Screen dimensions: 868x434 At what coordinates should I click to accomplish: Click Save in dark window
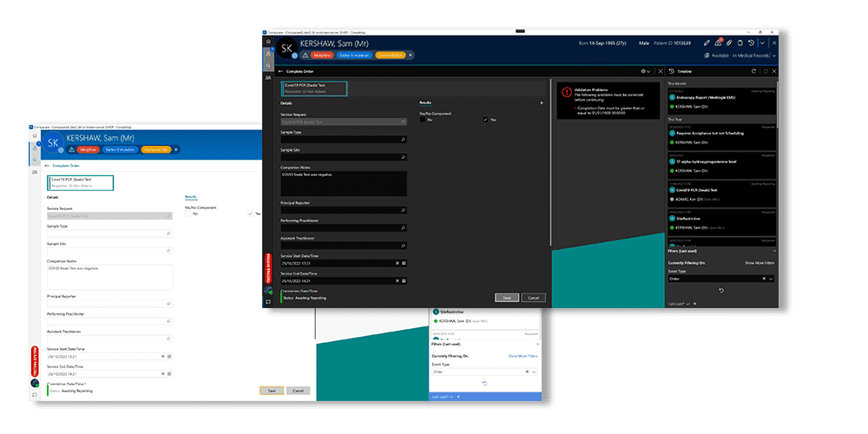point(507,297)
